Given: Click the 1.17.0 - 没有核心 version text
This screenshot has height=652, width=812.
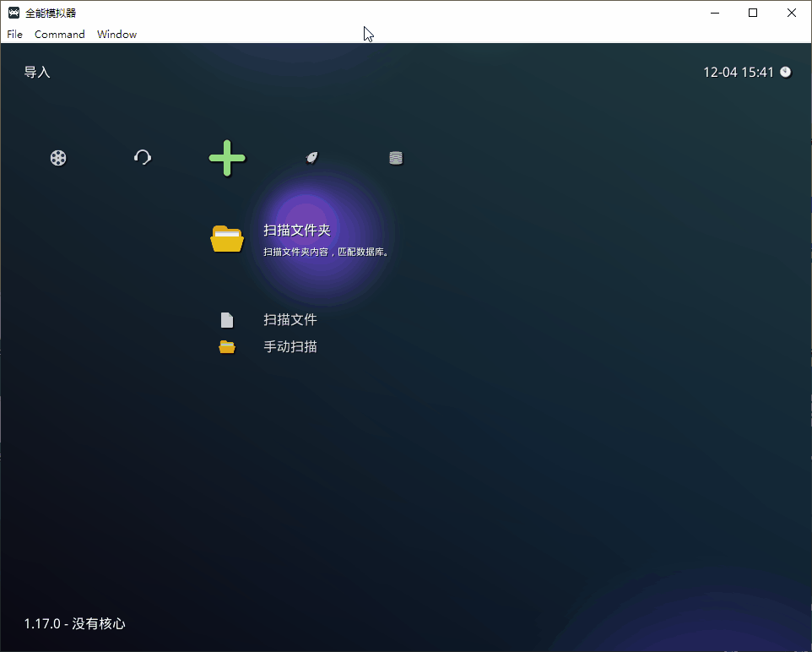Looking at the screenshot, I should tap(74, 623).
